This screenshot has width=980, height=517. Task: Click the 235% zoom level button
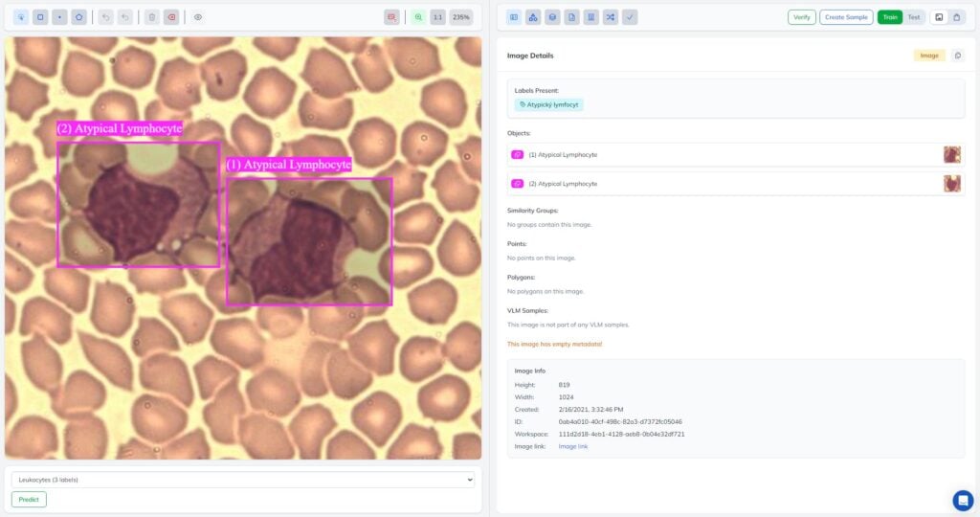tap(460, 17)
